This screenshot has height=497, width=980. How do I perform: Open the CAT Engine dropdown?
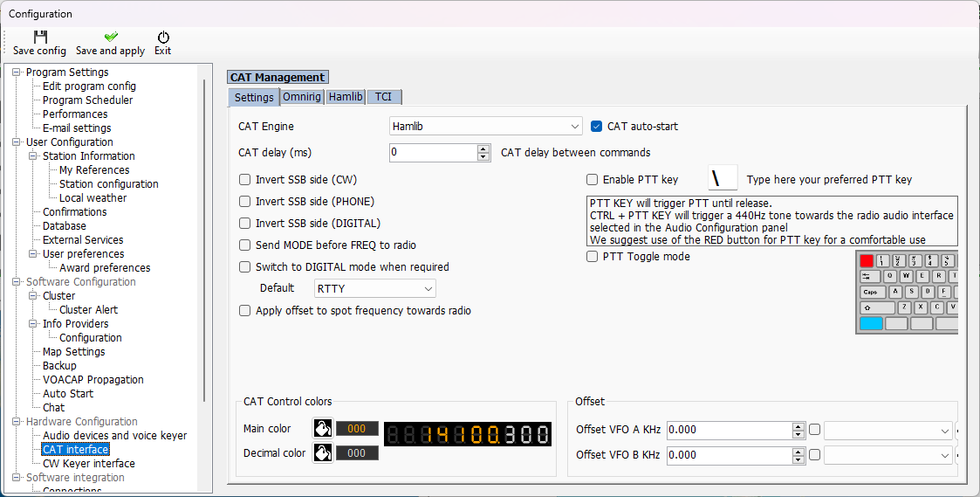[x=485, y=127]
